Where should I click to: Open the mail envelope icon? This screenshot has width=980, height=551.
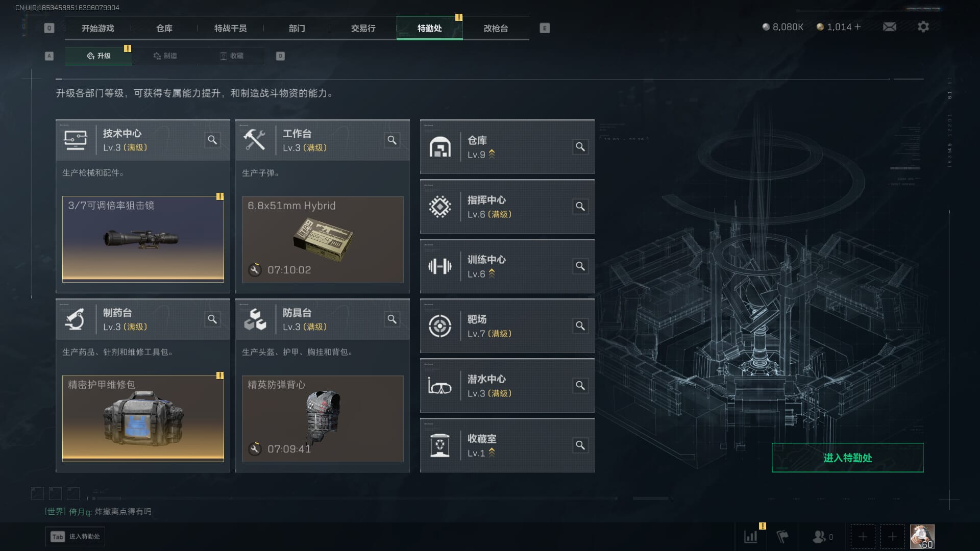(x=889, y=27)
